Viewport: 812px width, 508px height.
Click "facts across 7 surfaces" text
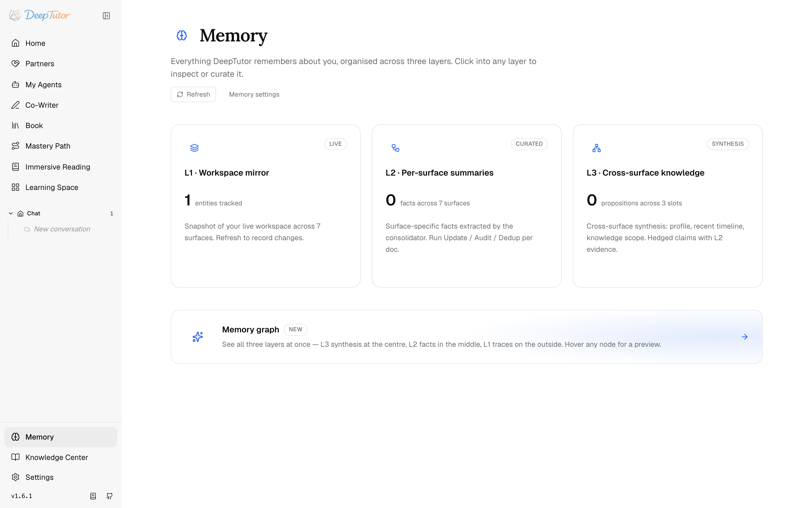(435, 203)
